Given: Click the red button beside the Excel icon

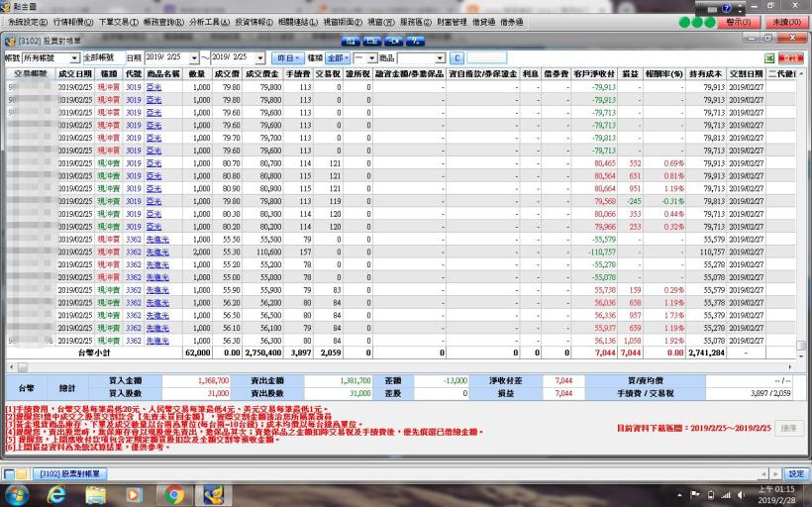Looking at the screenshot, I should (x=791, y=58).
